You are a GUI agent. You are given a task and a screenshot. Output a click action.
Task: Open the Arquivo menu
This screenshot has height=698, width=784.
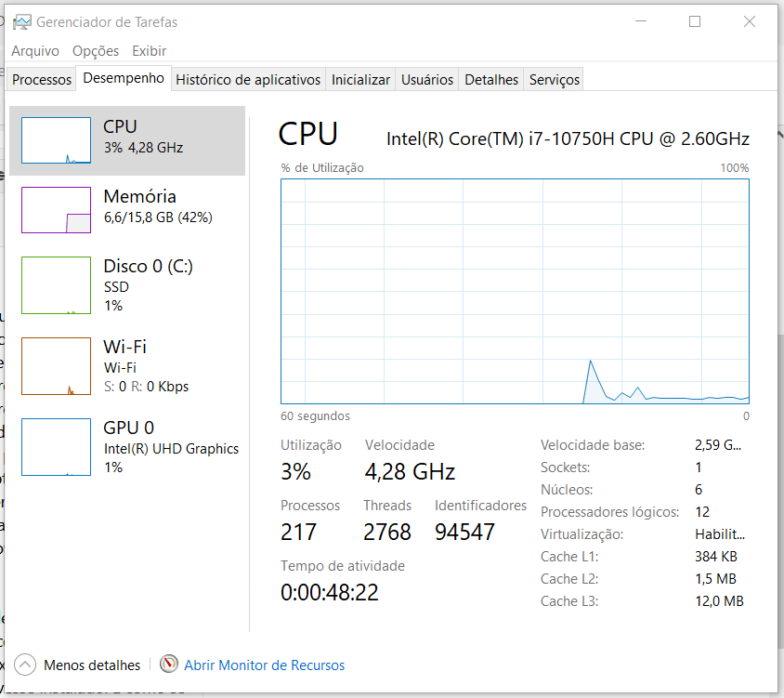(35, 51)
